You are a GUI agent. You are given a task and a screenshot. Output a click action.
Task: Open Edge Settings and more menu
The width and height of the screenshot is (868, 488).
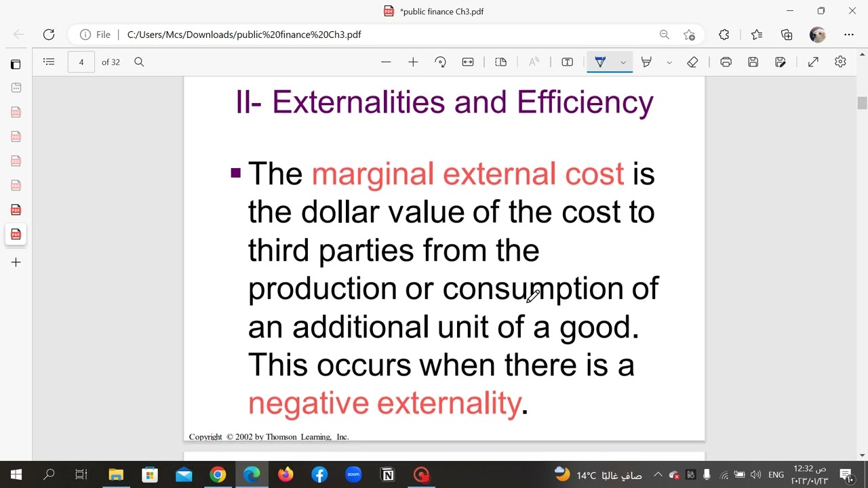point(849,35)
